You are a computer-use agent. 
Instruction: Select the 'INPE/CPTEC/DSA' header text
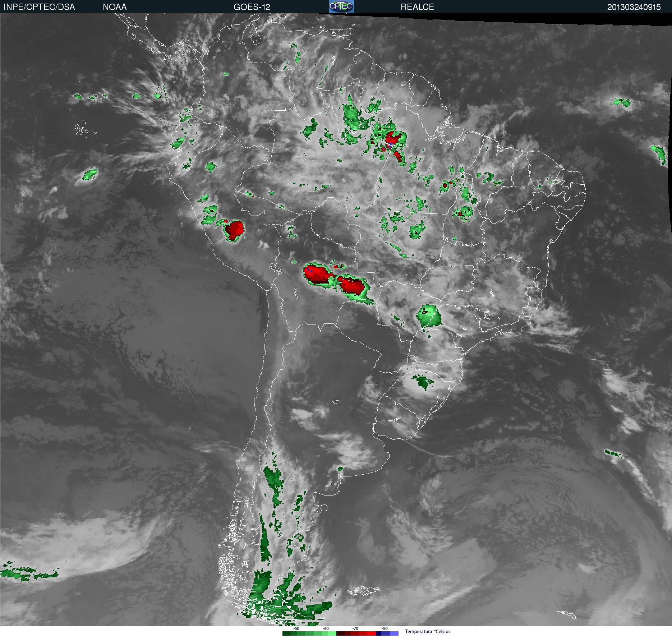pos(39,7)
